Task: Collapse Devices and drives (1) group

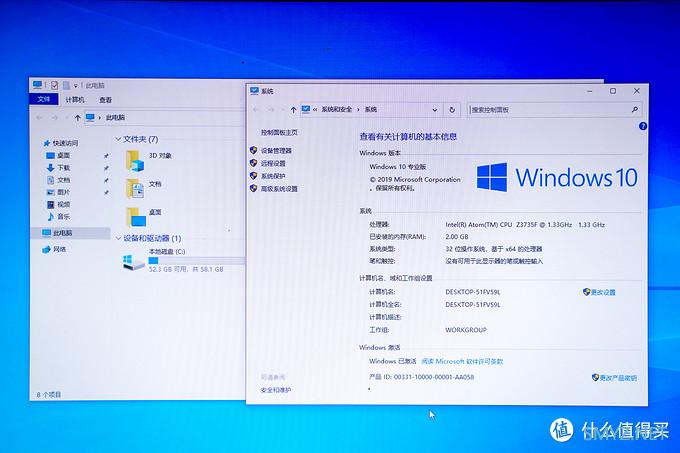Action: pyautogui.click(x=118, y=238)
